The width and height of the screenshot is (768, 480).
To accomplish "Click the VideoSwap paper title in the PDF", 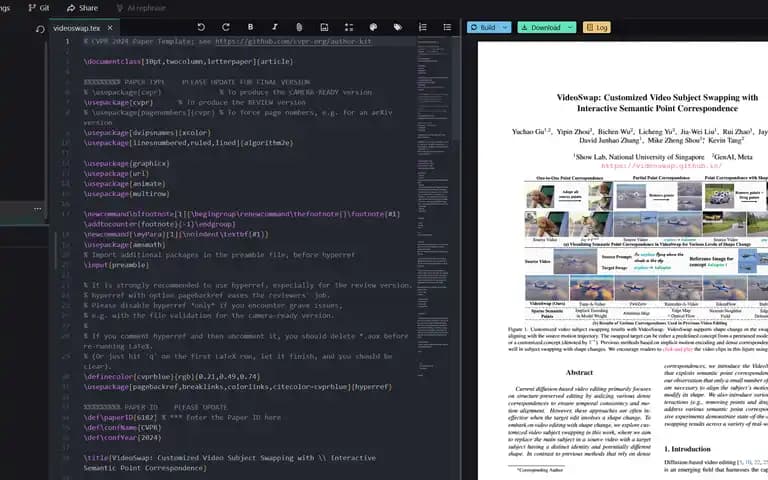I will [x=657, y=103].
